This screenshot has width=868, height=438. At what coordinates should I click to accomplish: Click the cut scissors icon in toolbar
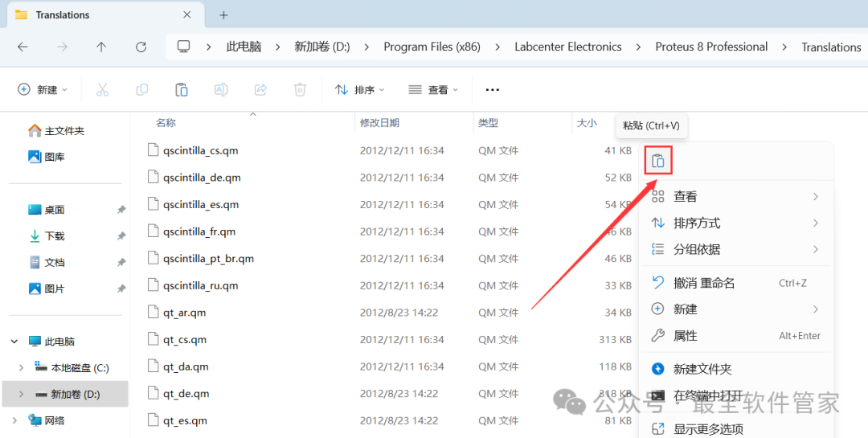pyautogui.click(x=102, y=90)
